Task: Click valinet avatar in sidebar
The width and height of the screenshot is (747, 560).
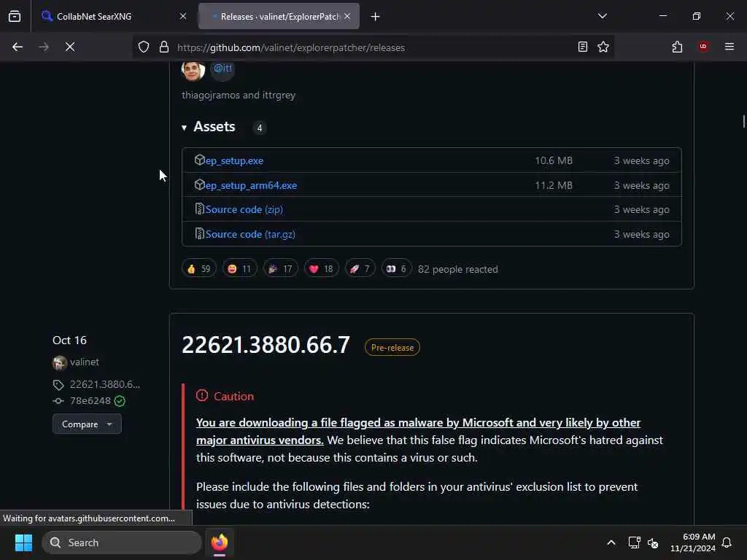Action: point(60,363)
